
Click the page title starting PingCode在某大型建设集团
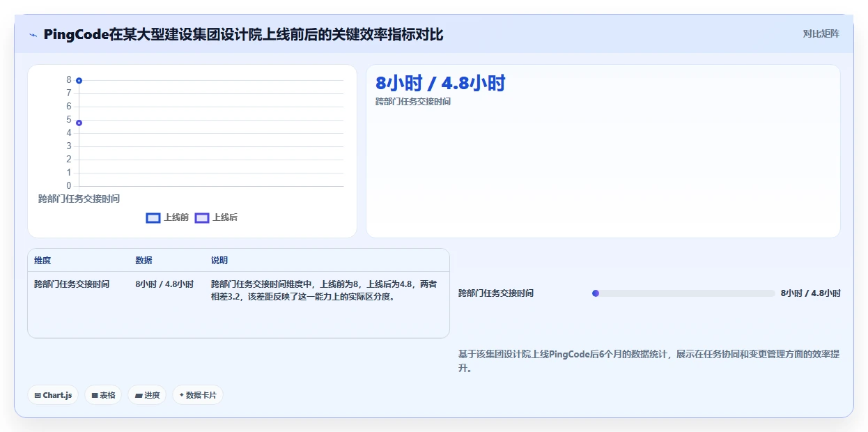(243, 35)
